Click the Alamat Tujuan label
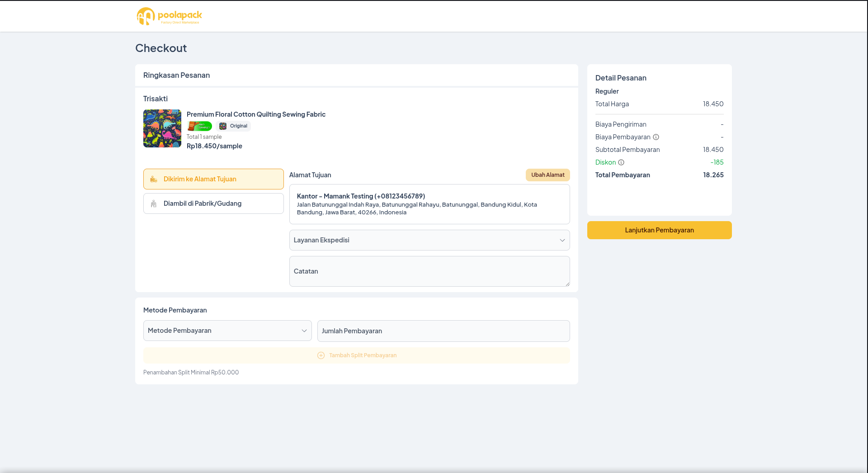This screenshot has width=868, height=473. [310, 175]
